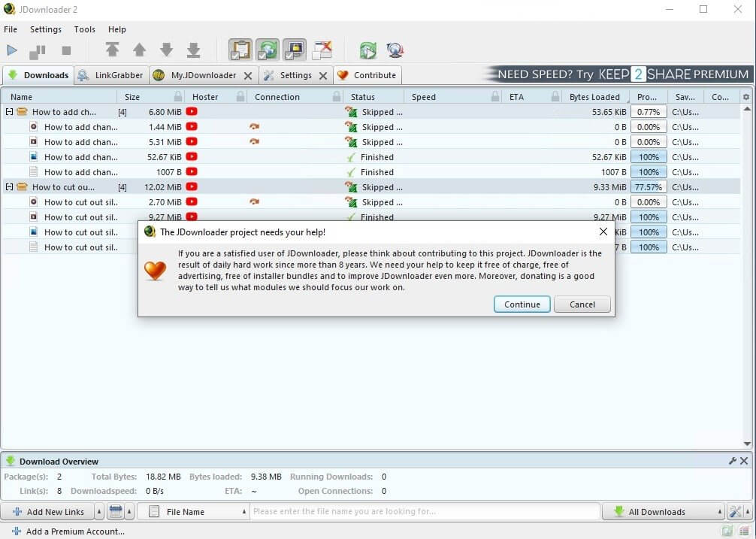Click the file name search field
This screenshot has width=756, height=539.
click(x=425, y=511)
